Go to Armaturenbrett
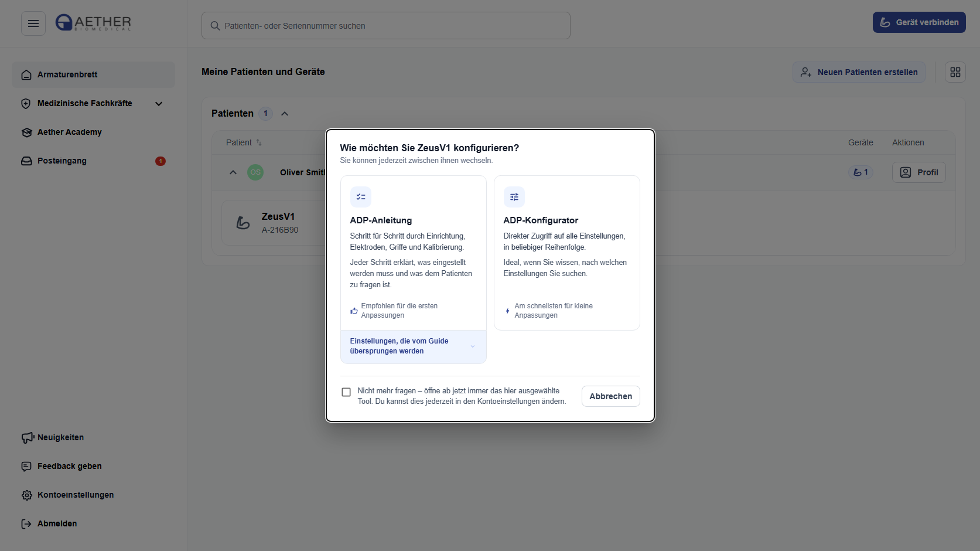This screenshot has height=551, width=980. [x=93, y=75]
